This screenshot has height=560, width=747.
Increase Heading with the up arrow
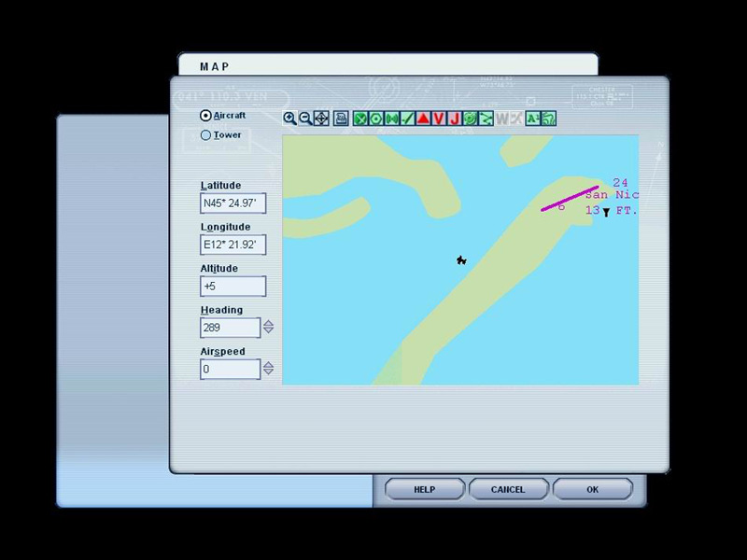tap(268, 323)
